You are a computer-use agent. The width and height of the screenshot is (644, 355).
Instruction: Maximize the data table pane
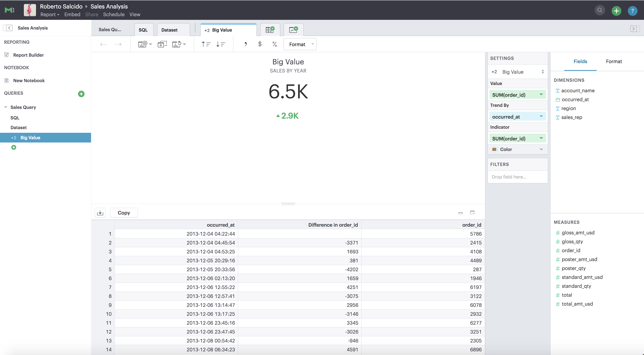[472, 212]
